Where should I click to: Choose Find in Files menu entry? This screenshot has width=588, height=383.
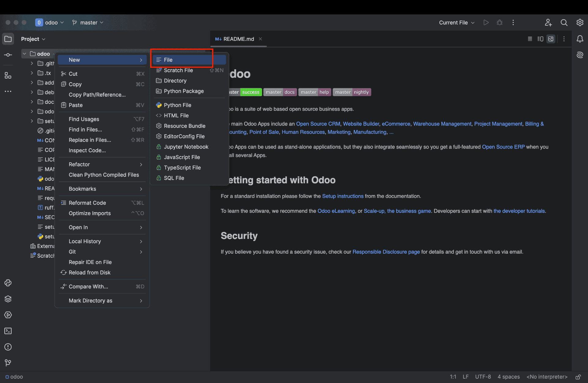[85, 130]
